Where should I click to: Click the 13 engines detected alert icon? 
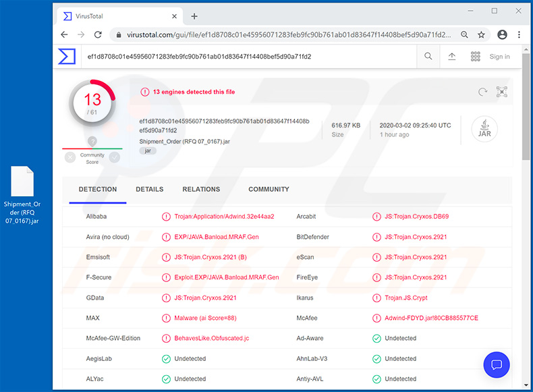coord(145,92)
